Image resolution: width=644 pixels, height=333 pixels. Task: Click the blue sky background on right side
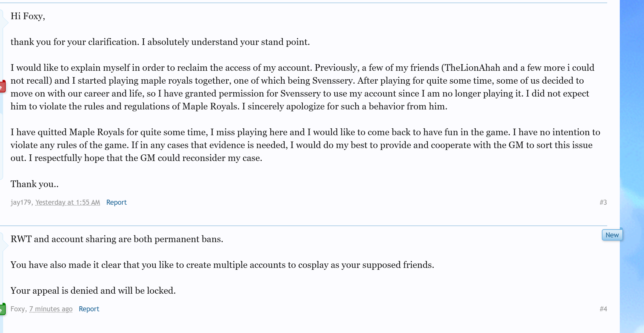click(x=632, y=126)
